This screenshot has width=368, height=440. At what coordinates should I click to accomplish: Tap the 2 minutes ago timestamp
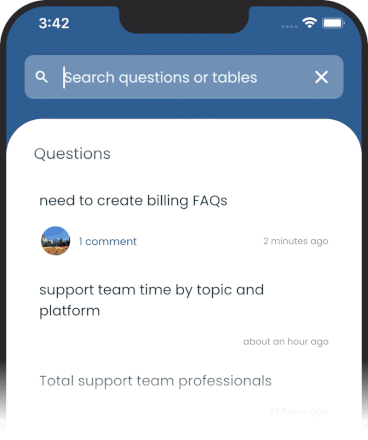296,241
